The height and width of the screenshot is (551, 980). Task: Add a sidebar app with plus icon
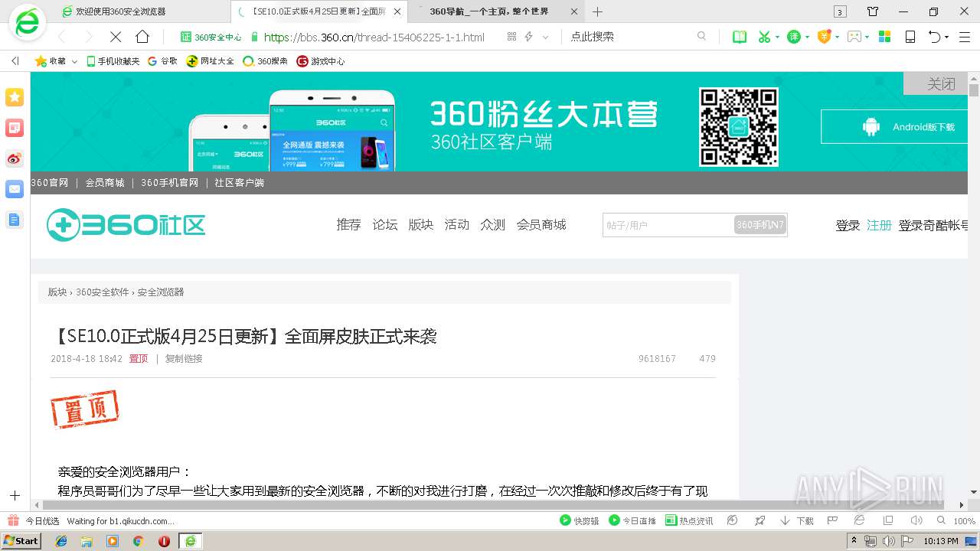[x=15, y=496]
